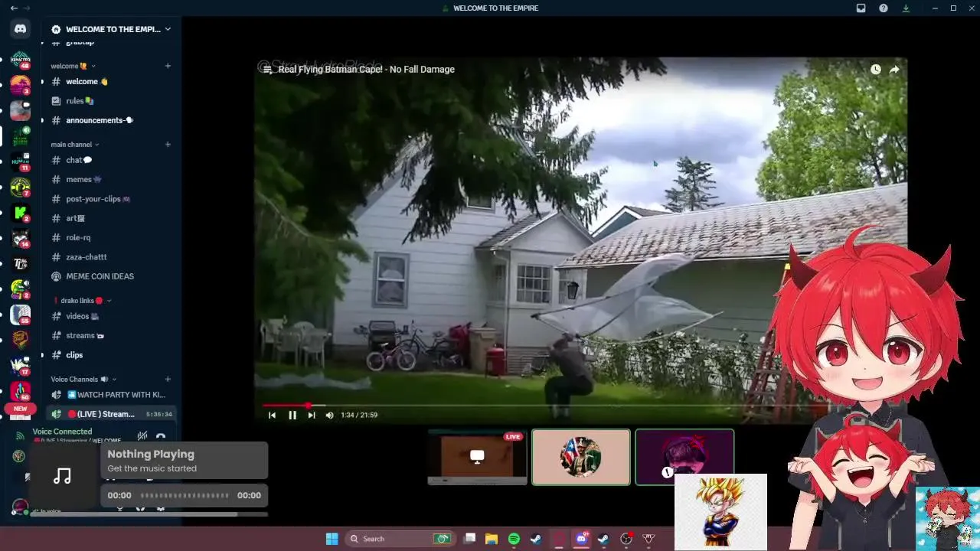Screen dimensions: 980x551
Task: Open server icon with 17 badge
Action: tap(21, 366)
